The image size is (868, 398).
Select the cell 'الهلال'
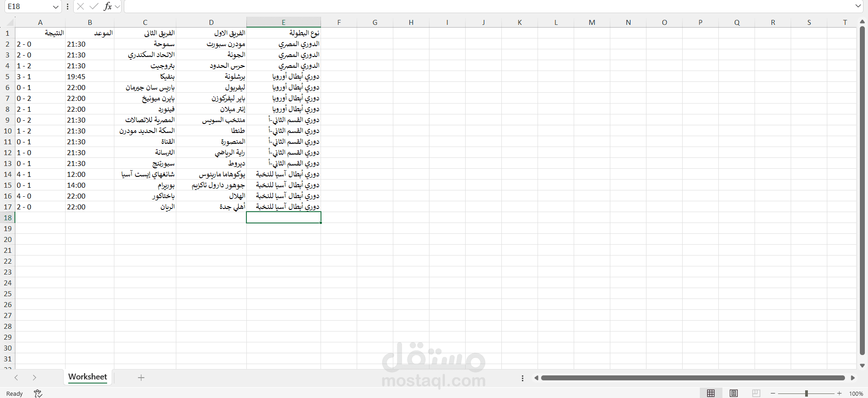(x=211, y=196)
